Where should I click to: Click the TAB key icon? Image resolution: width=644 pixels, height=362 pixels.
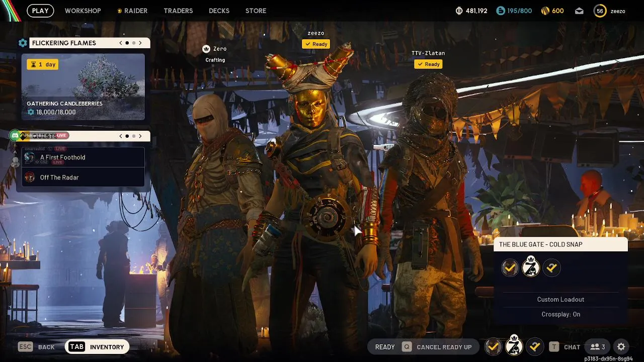(x=77, y=347)
